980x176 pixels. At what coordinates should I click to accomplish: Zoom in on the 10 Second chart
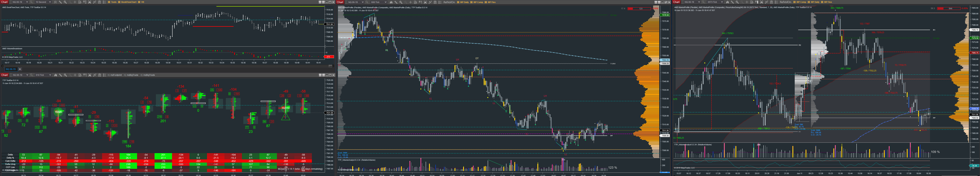click(x=65, y=2)
